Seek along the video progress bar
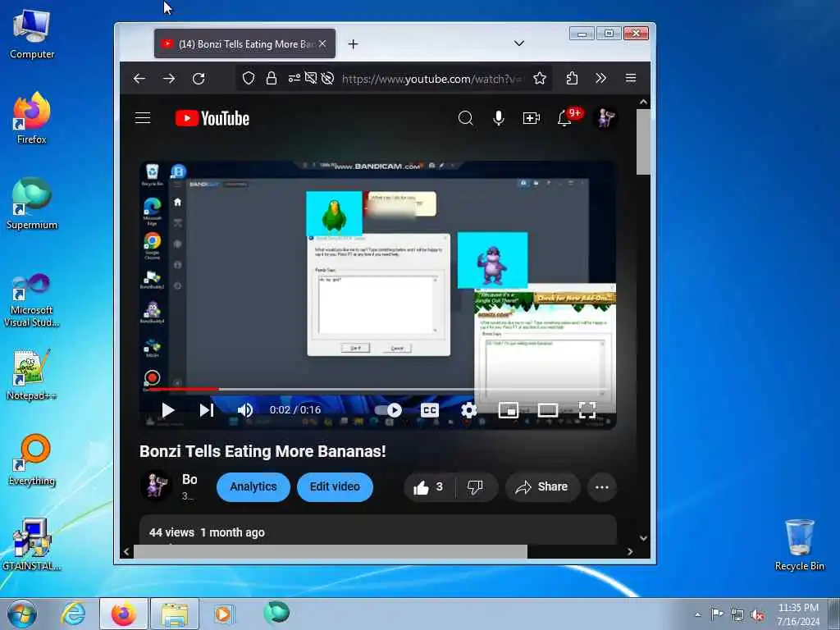Image resolution: width=840 pixels, height=630 pixels. point(377,389)
